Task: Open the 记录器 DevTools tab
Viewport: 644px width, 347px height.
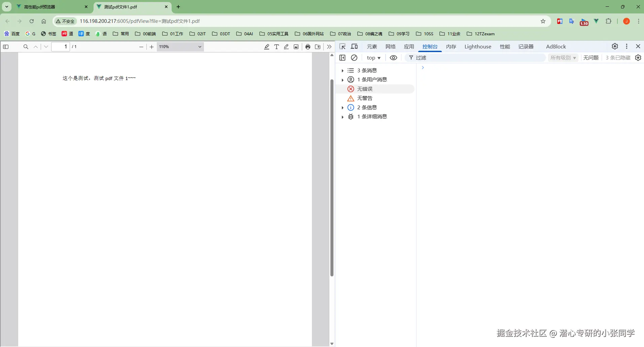Action: pos(526,47)
